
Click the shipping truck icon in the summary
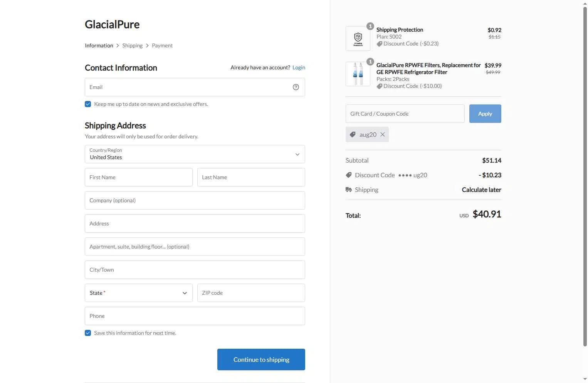click(349, 190)
